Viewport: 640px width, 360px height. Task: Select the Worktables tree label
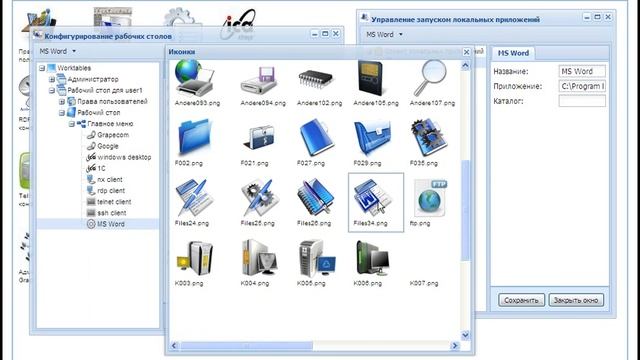coord(74,68)
